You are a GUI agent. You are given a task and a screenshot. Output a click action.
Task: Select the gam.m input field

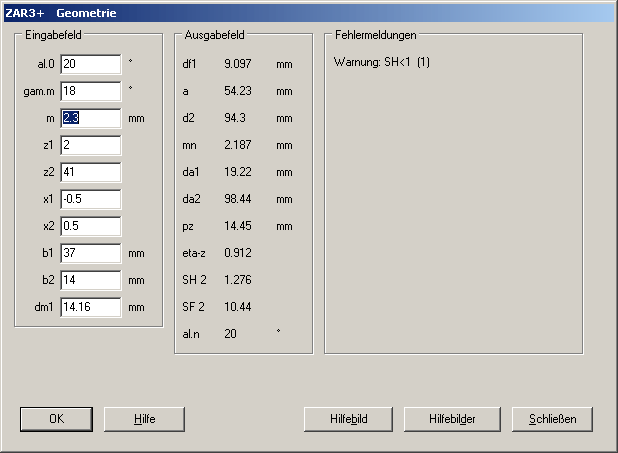click(x=90, y=91)
